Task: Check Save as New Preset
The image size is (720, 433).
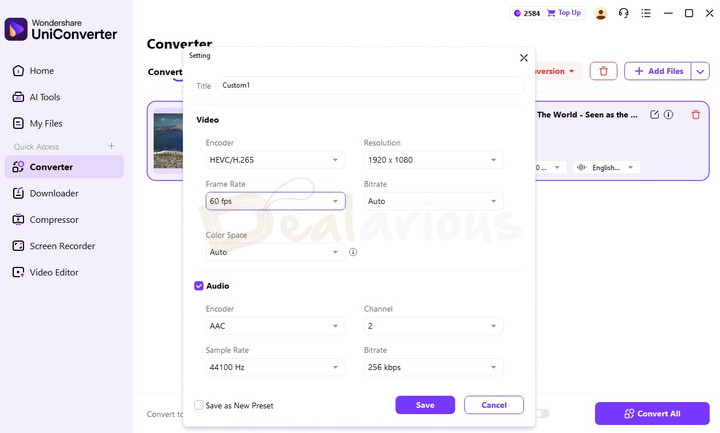Action: pyautogui.click(x=199, y=405)
